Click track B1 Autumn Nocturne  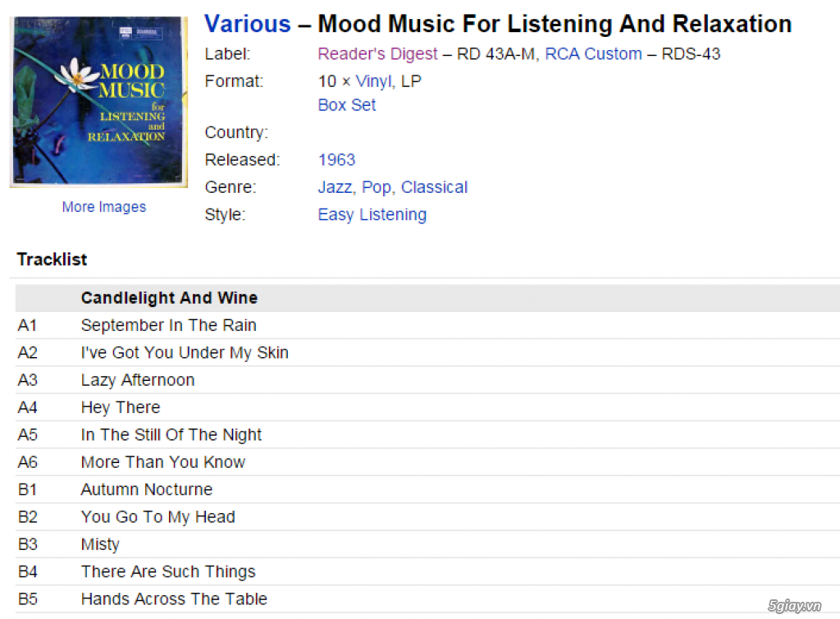coord(146,489)
